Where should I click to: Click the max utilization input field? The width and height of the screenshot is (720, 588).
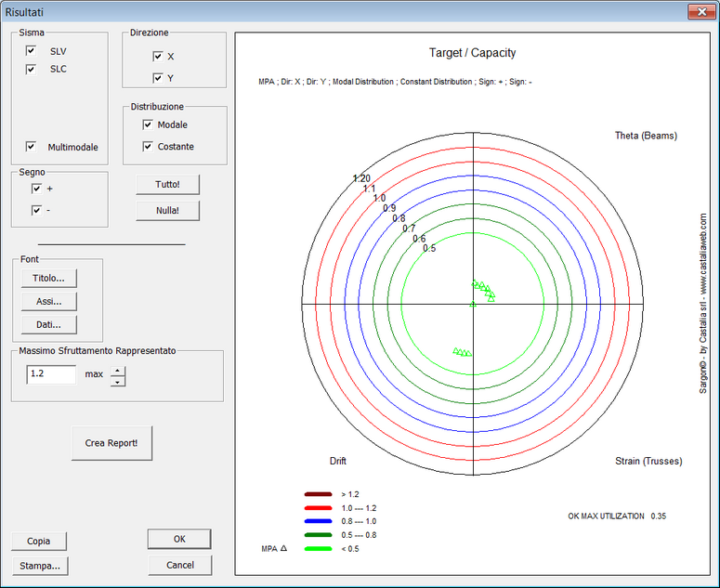(51, 374)
